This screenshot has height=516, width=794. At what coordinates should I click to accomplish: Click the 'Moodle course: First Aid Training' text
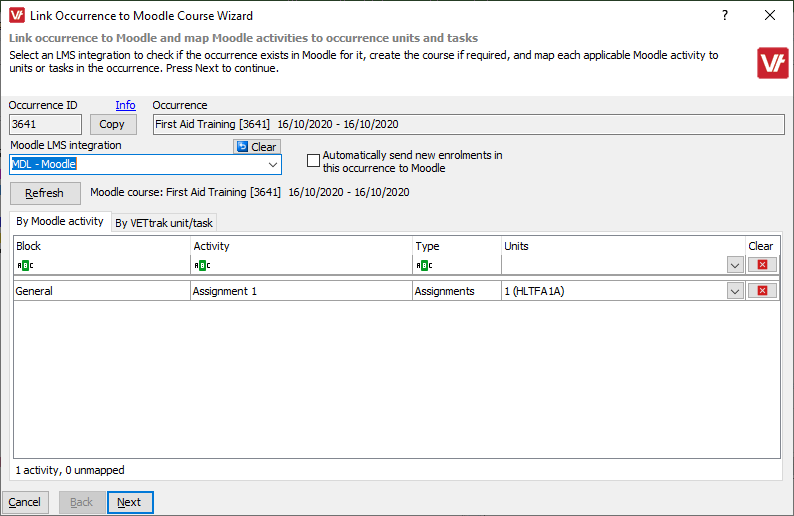[250, 192]
